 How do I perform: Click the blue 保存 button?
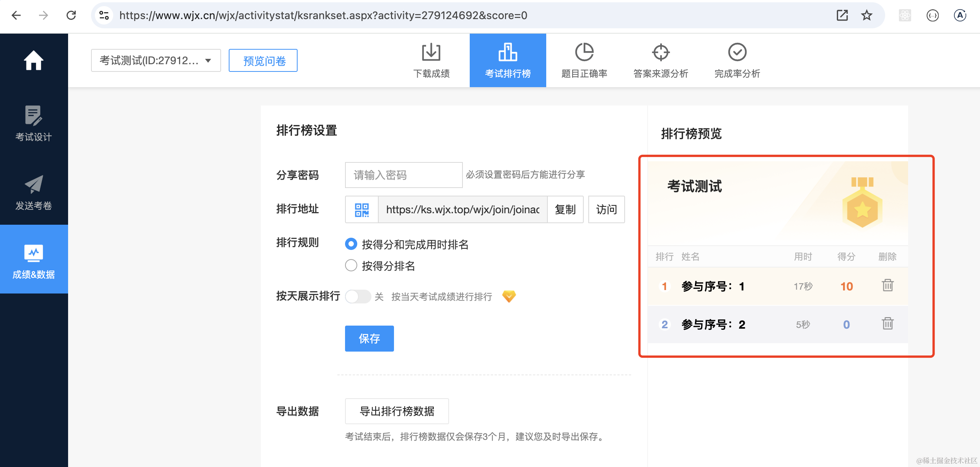[x=369, y=338]
